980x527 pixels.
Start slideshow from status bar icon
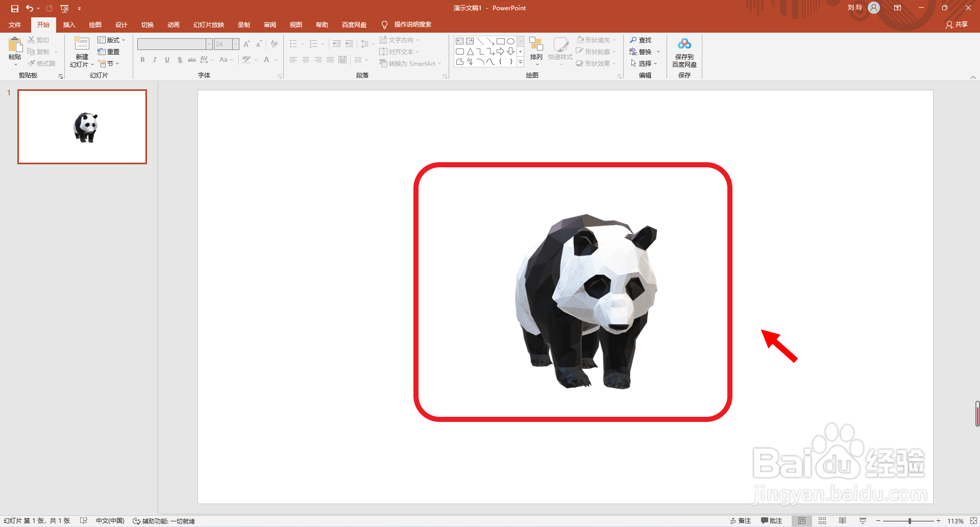coord(863,521)
